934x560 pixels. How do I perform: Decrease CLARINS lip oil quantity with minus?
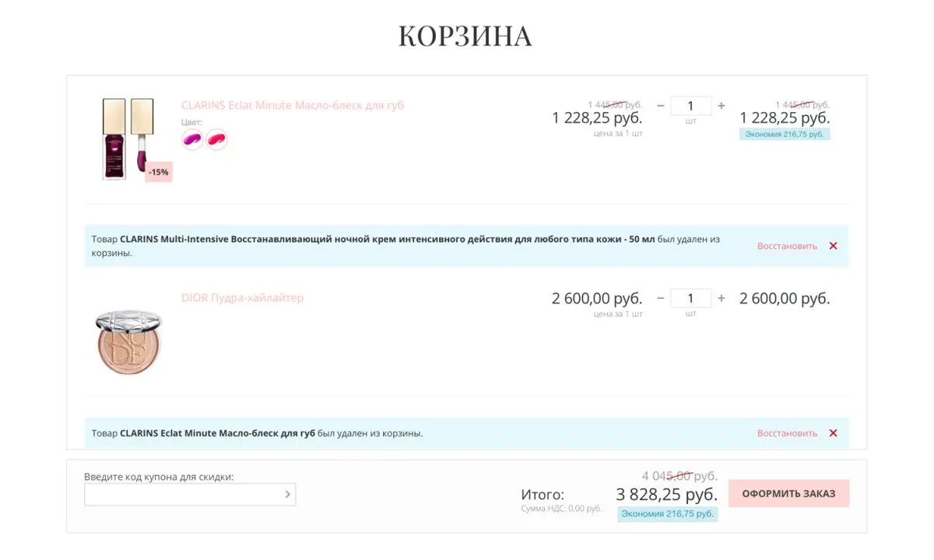pos(660,106)
